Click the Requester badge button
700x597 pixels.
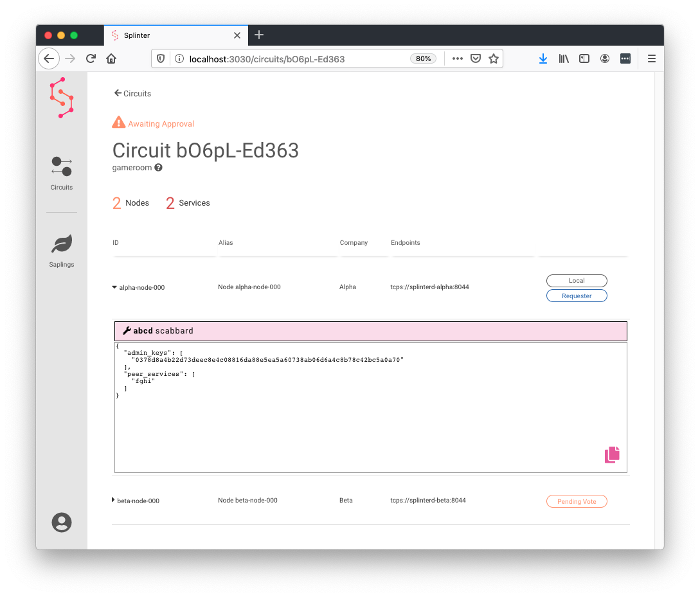click(577, 296)
